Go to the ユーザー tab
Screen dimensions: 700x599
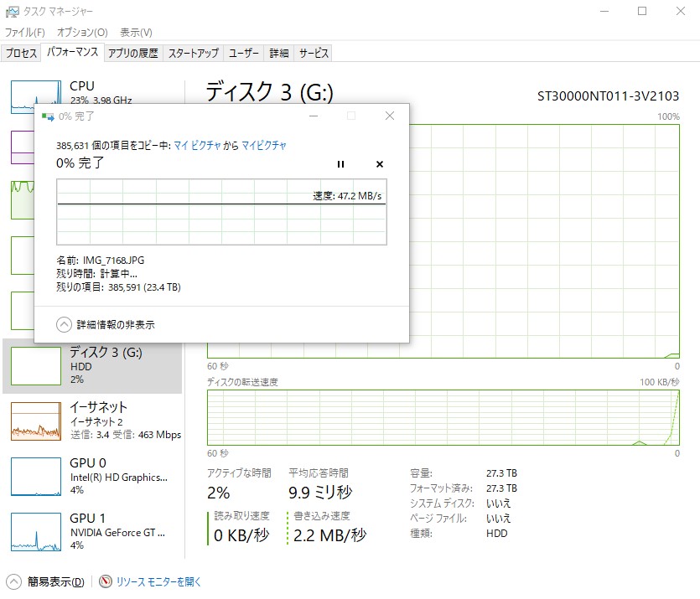pos(243,53)
